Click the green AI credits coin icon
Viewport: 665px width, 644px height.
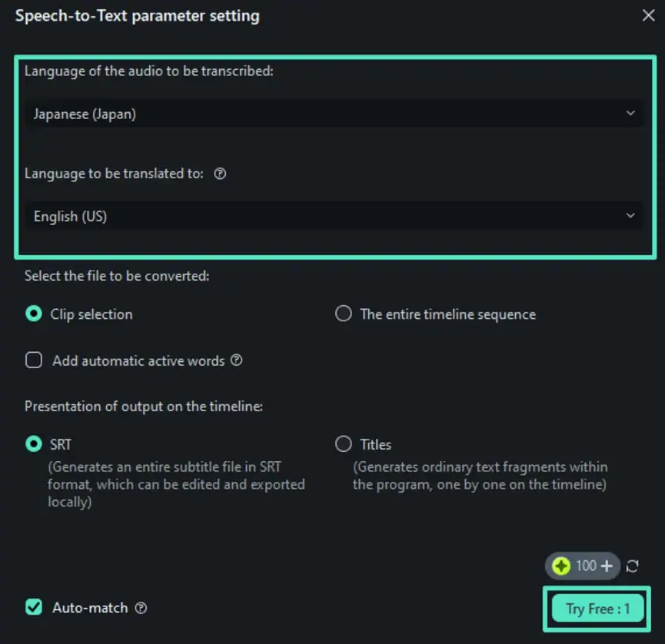point(561,566)
